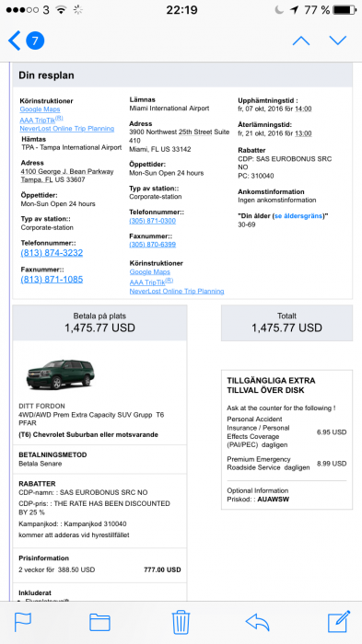Image resolution: width=362 pixels, height=644 pixels.
Task: Open pickup Google Maps link under Körinstruktioner
Action: [40, 109]
